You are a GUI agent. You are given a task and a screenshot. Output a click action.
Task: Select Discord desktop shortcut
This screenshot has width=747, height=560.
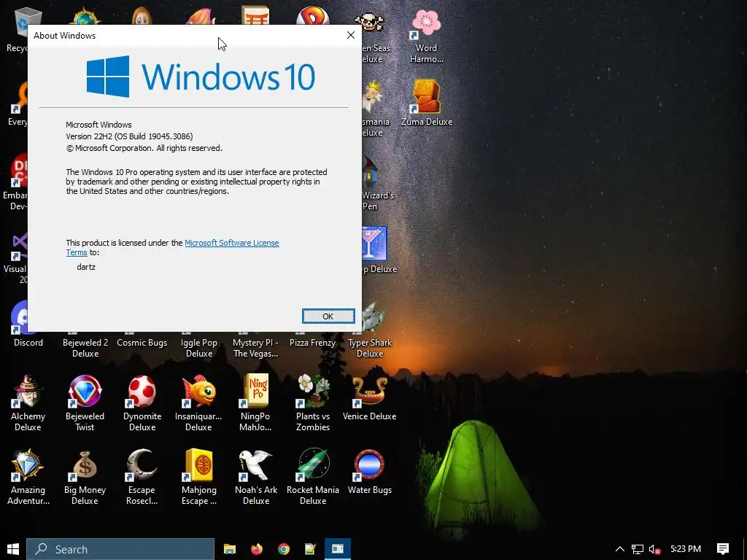tap(28, 324)
